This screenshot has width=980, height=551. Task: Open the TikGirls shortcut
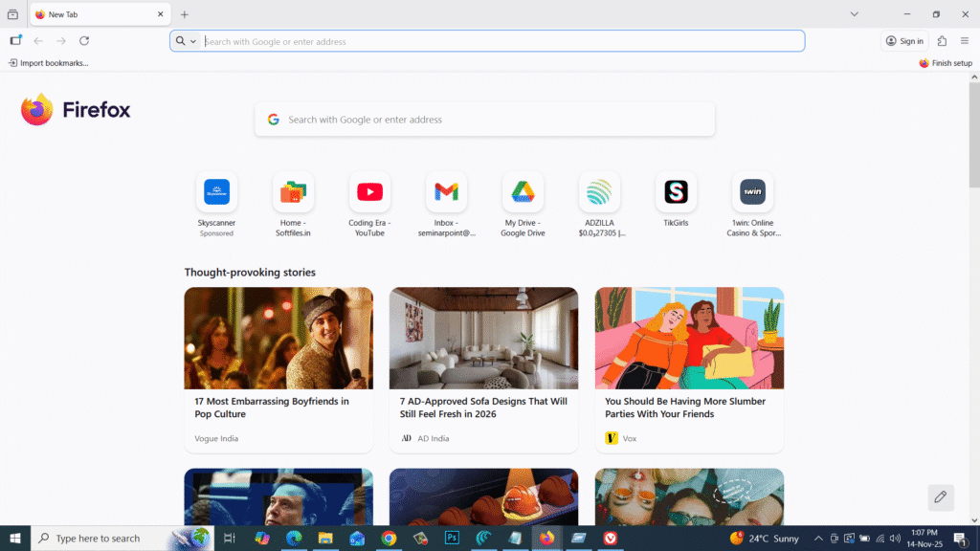pyautogui.click(x=676, y=191)
